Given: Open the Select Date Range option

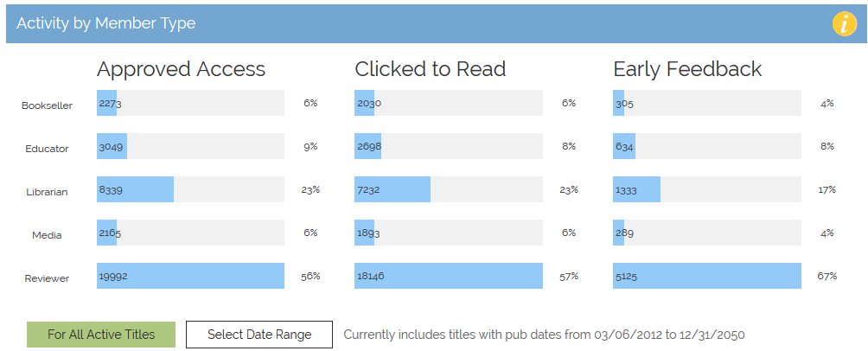Looking at the screenshot, I should pyautogui.click(x=259, y=335).
